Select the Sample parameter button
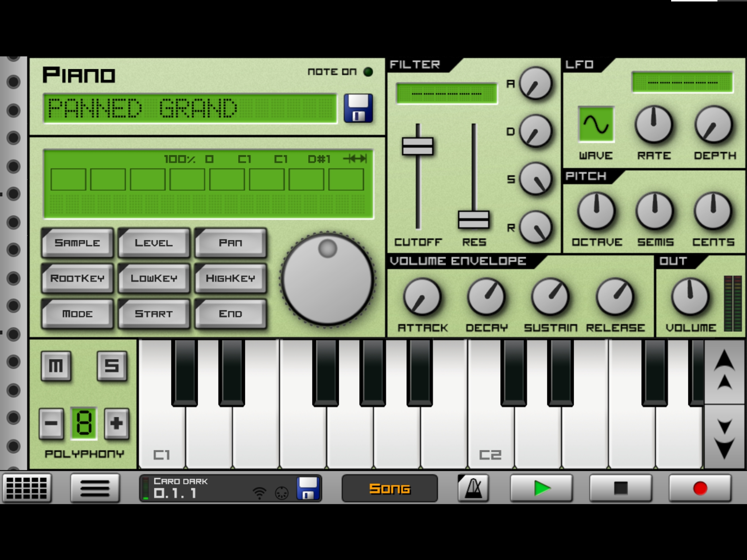Screen dimensions: 747x560 click(77, 243)
